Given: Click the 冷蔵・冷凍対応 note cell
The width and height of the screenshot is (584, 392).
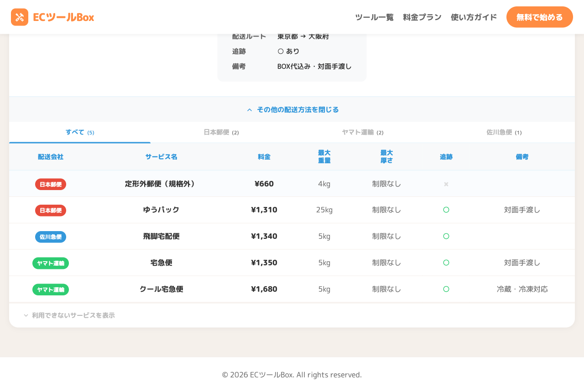Looking at the screenshot, I should (522, 289).
